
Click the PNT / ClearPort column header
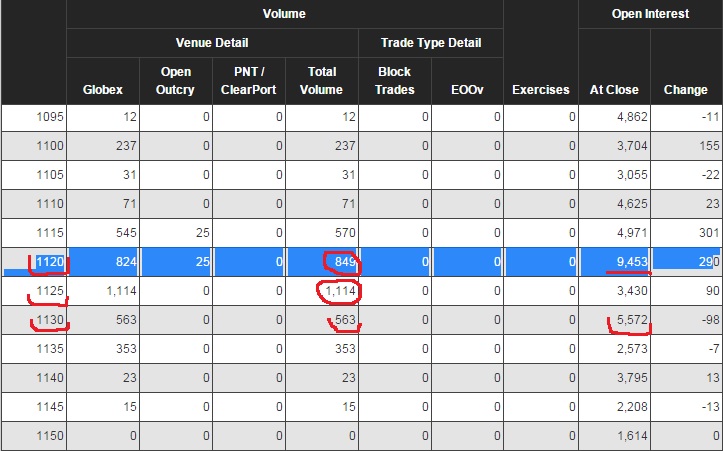click(x=249, y=81)
